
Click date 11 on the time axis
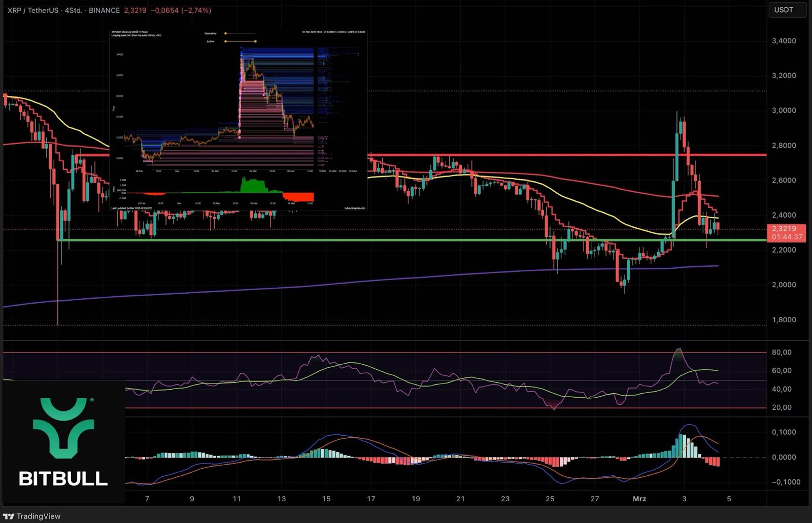pyautogui.click(x=236, y=499)
